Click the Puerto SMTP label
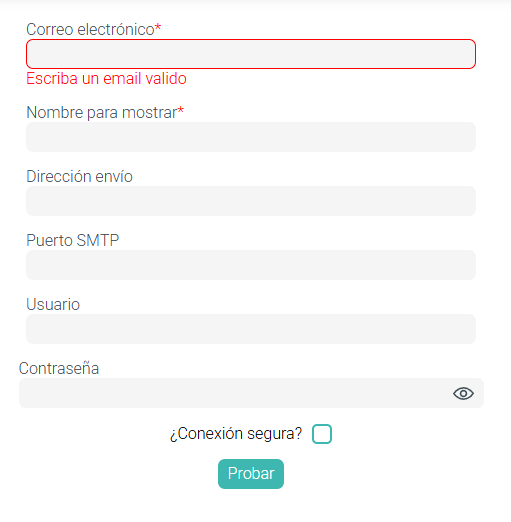This screenshot has width=511, height=522. tap(73, 240)
